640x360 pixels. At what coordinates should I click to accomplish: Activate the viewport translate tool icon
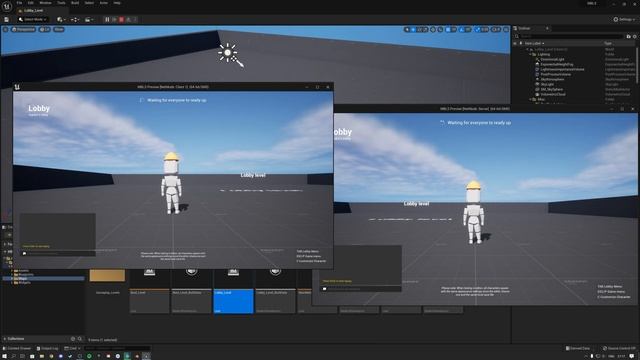(413, 29)
